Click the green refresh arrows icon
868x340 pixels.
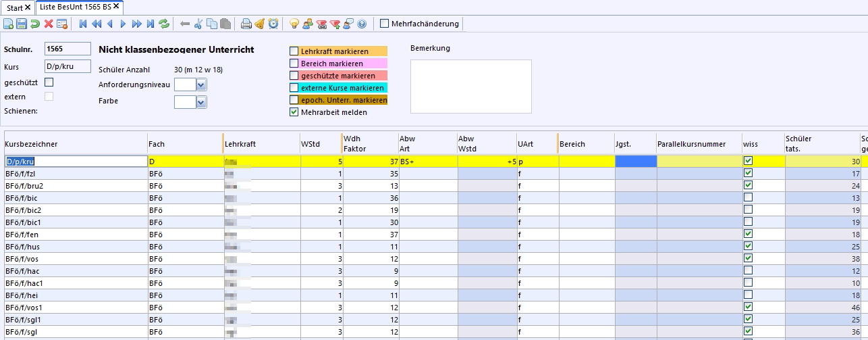[x=164, y=24]
